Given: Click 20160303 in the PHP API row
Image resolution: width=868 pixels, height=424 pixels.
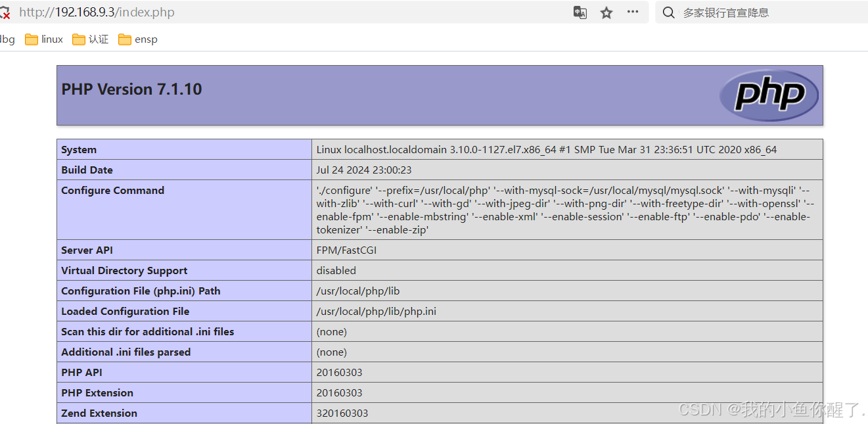Looking at the screenshot, I should [x=339, y=373].
